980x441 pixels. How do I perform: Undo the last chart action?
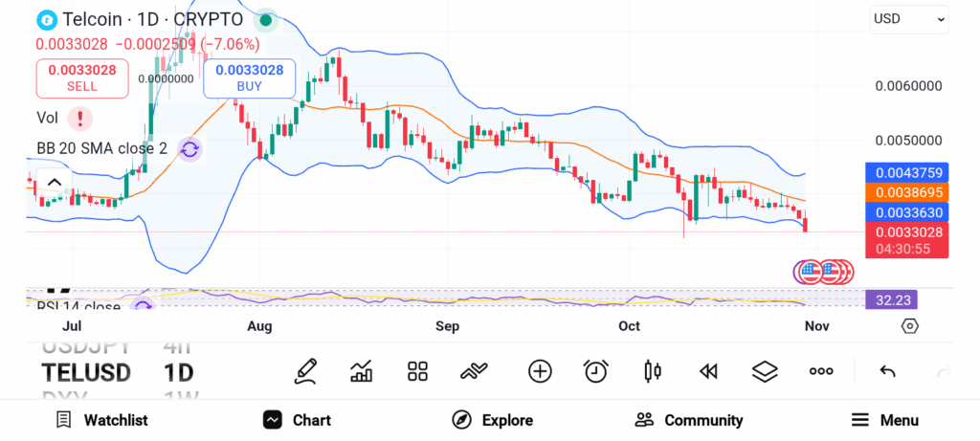(x=887, y=371)
